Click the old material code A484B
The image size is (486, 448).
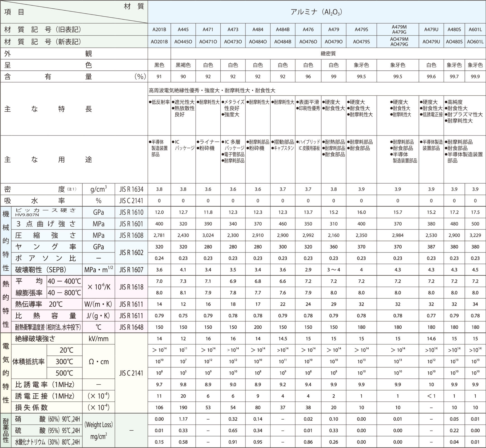pyautogui.click(x=283, y=29)
